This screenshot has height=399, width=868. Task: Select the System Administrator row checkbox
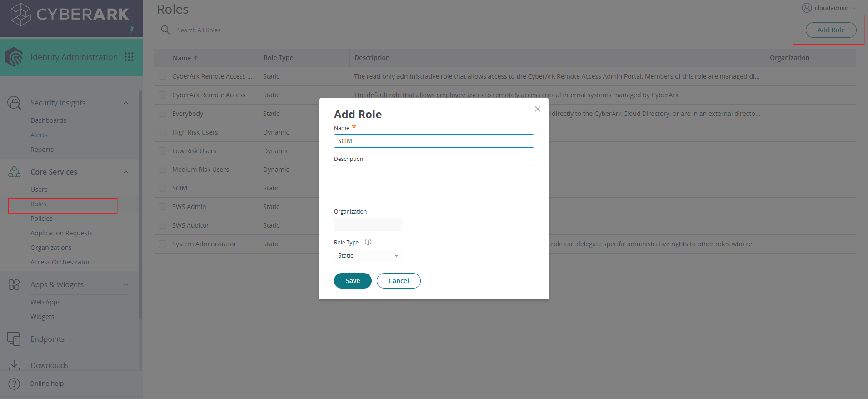[x=162, y=244]
